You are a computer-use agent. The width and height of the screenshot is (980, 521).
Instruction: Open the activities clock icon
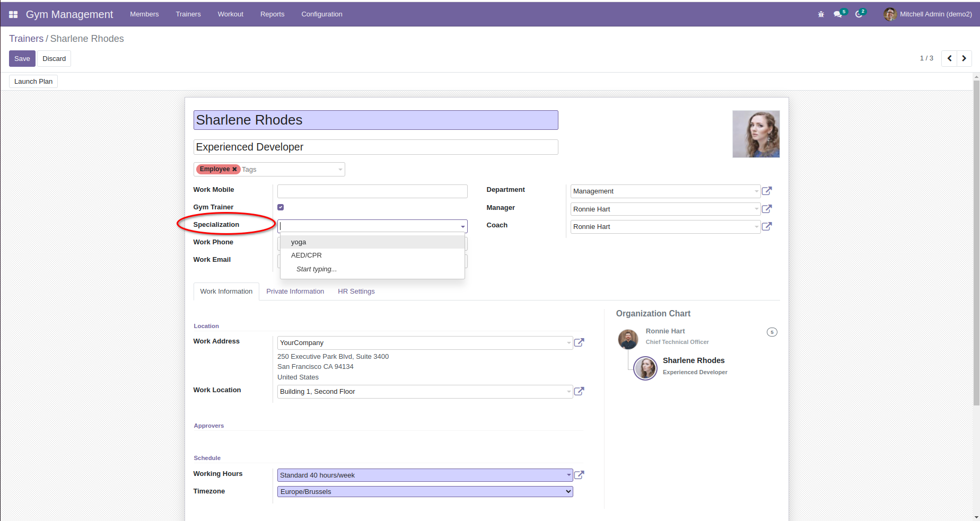pyautogui.click(x=859, y=14)
